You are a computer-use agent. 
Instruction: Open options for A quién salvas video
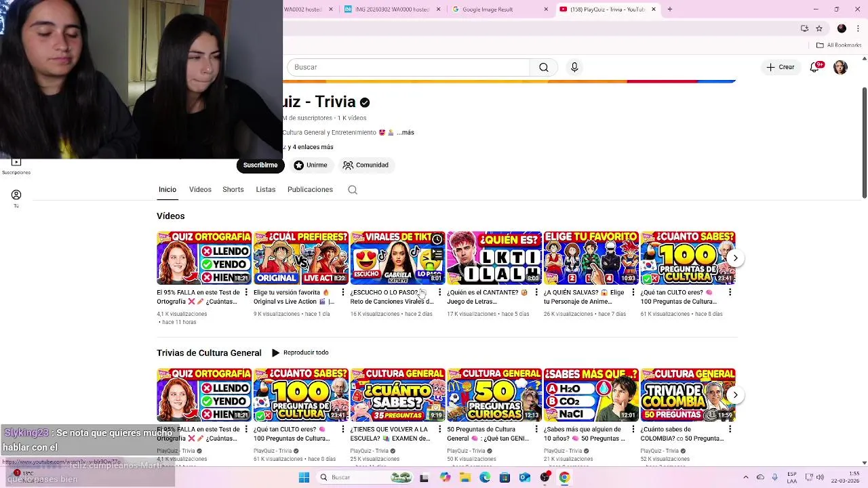633,292
